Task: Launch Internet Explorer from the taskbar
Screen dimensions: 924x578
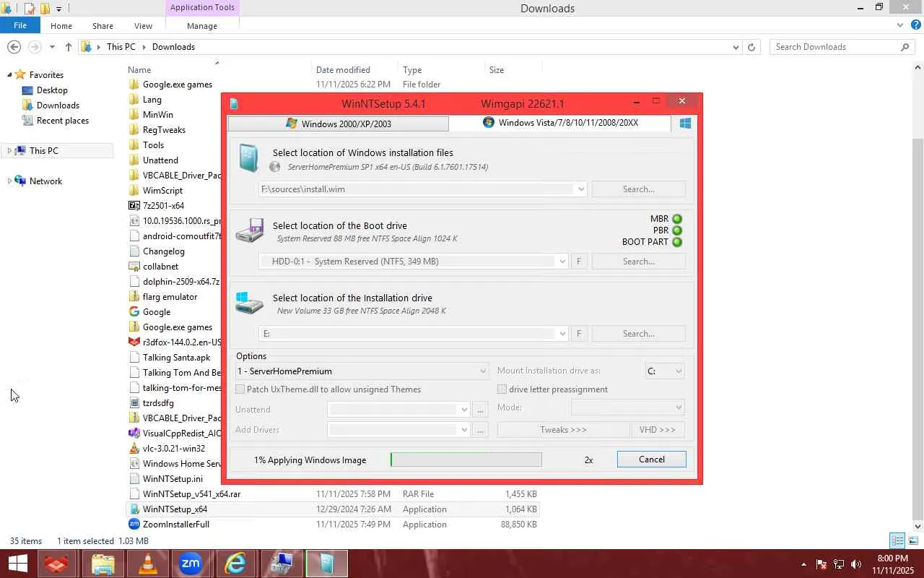Action: coord(235,564)
